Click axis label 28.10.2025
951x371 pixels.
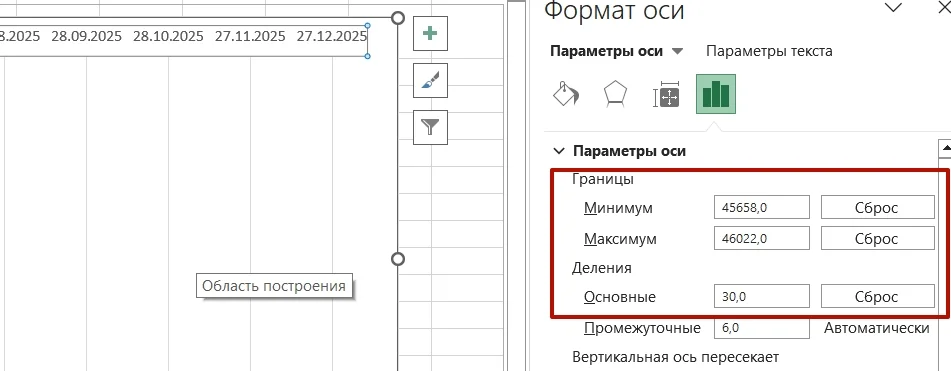[x=168, y=36]
